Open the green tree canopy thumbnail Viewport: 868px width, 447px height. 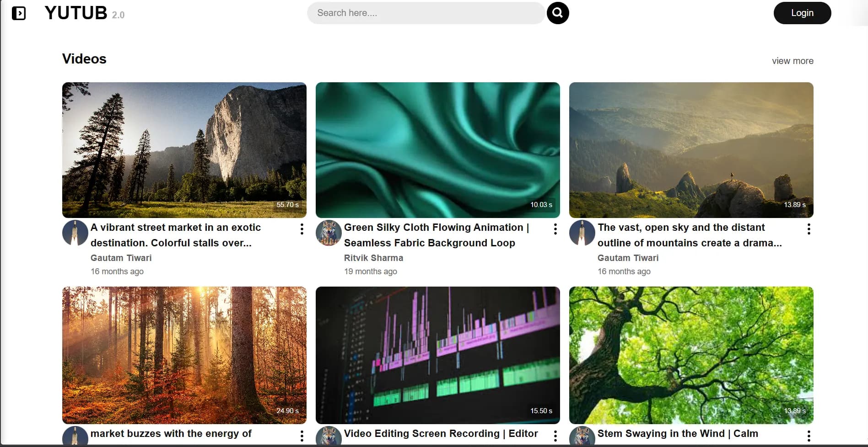[x=691, y=355]
